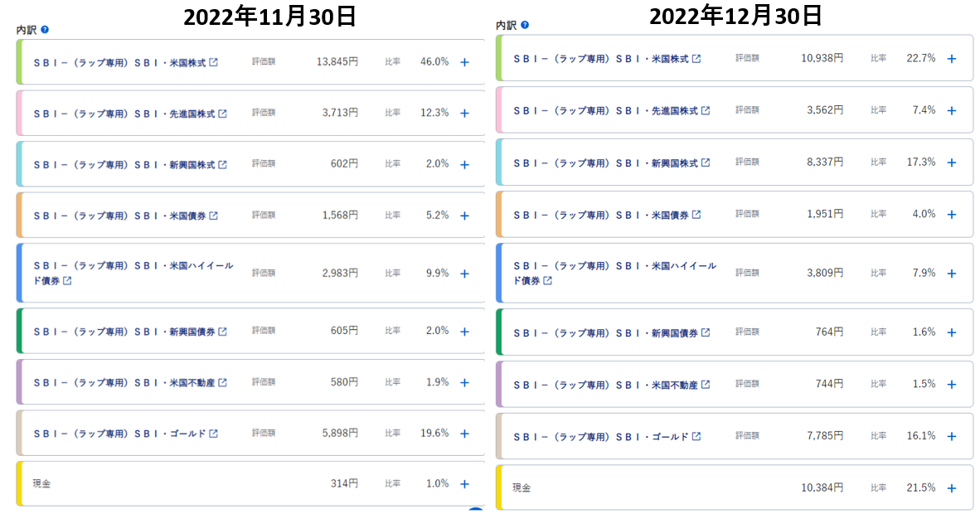The image size is (980, 514).
Task: Expand the 米国株式 row showing 46.0%
Action: pyautogui.click(x=464, y=62)
